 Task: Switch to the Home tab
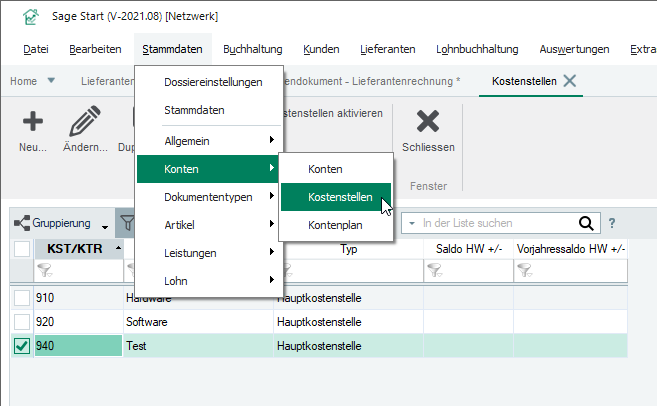click(x=23, y=81)
